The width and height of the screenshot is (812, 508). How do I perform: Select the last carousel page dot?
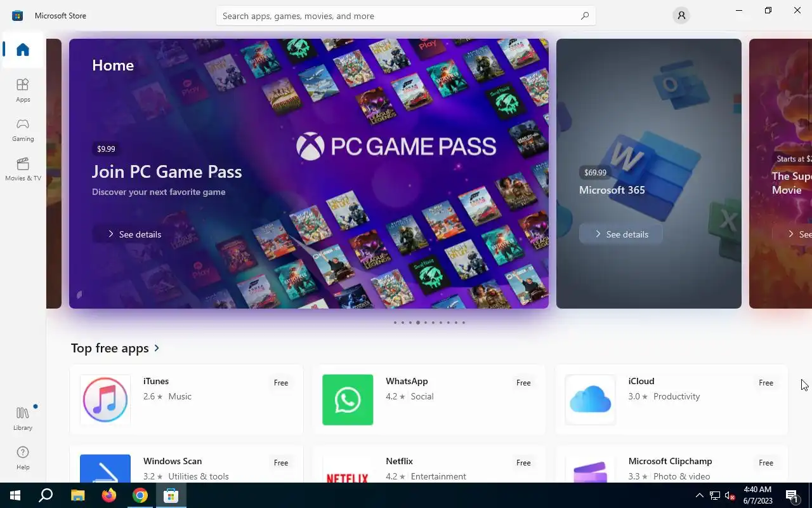click(463, 323)
